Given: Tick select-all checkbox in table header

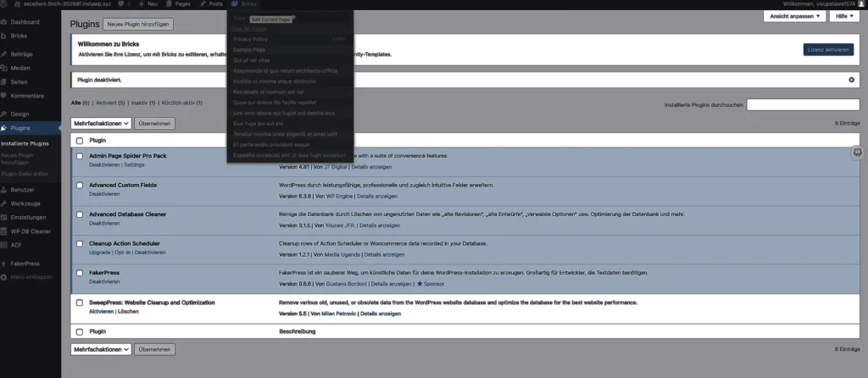Looking at the screenshot, I should pos(80,141).
